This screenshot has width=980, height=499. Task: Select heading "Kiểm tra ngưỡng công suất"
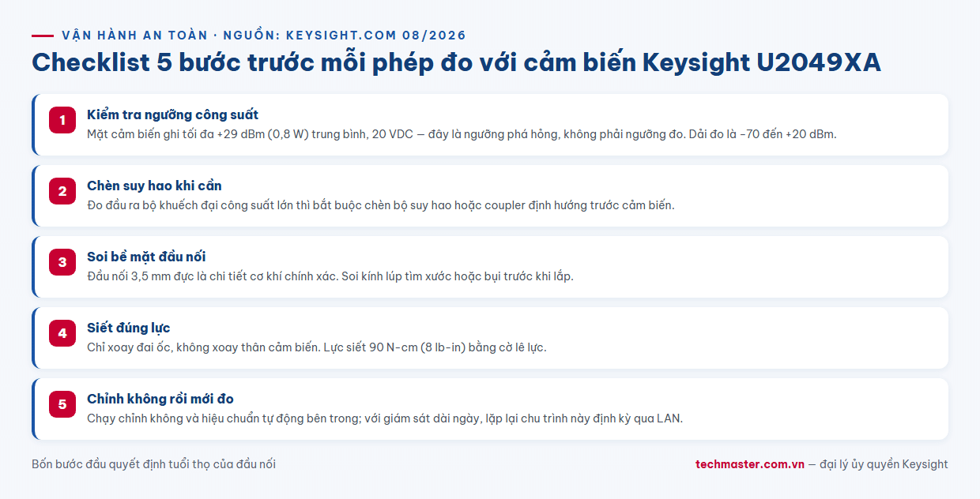172,115
